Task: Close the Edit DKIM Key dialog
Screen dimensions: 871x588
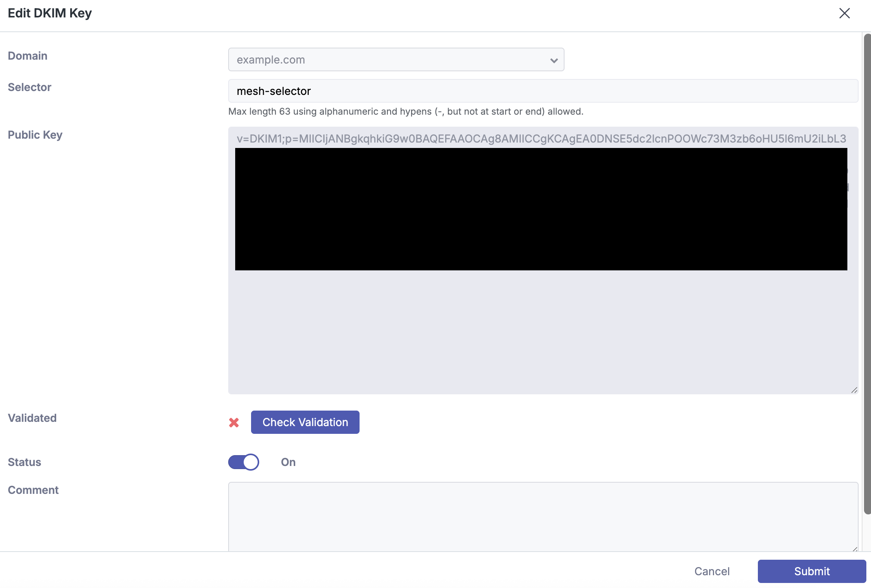Action: [844, 13]
